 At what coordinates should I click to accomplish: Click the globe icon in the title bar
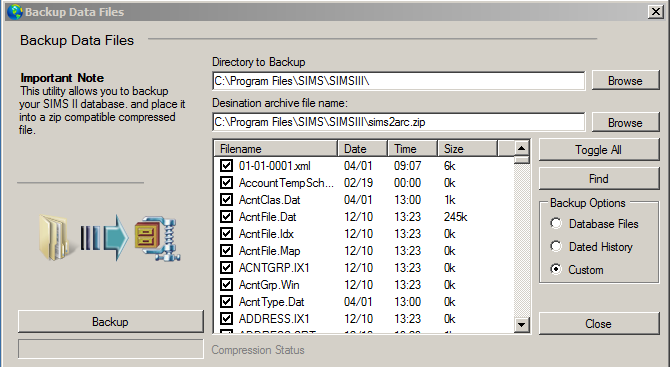(x=14, y=12)
